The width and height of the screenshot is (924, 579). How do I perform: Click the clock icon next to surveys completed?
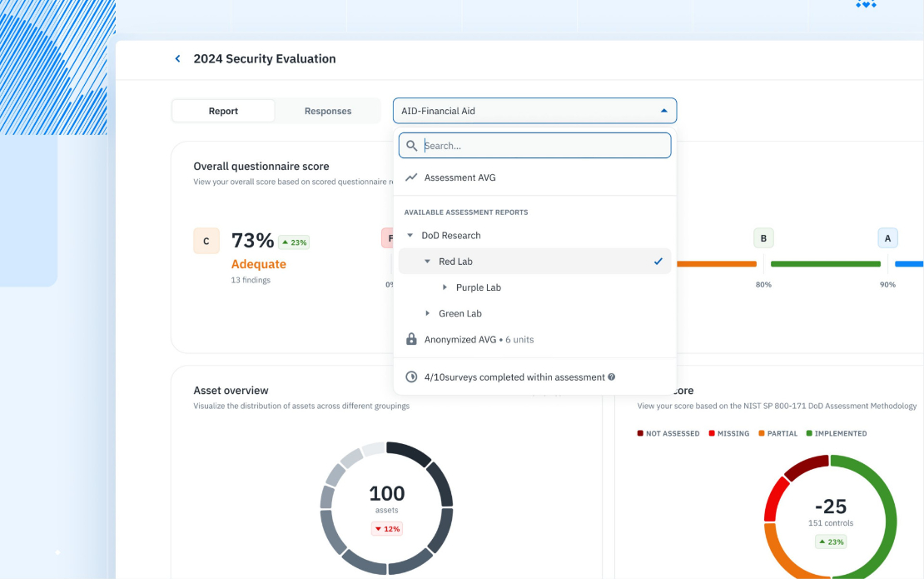pyautogui.click(x=411, y=377)
